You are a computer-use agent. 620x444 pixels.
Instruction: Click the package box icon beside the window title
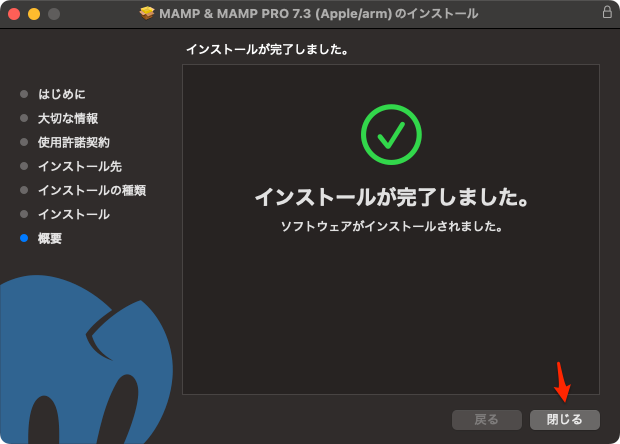pyautogui.click(x=148, y=14)
